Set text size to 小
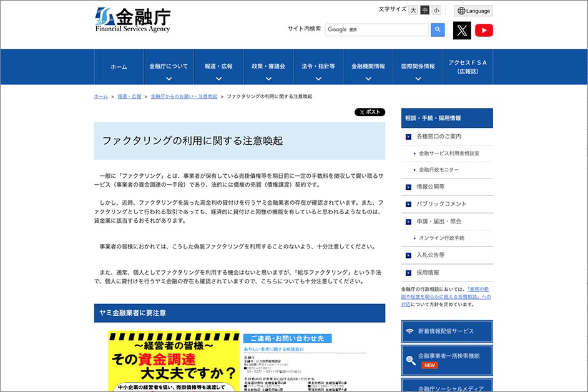This screenshot has height=392, width=588. tap(436, 10)
